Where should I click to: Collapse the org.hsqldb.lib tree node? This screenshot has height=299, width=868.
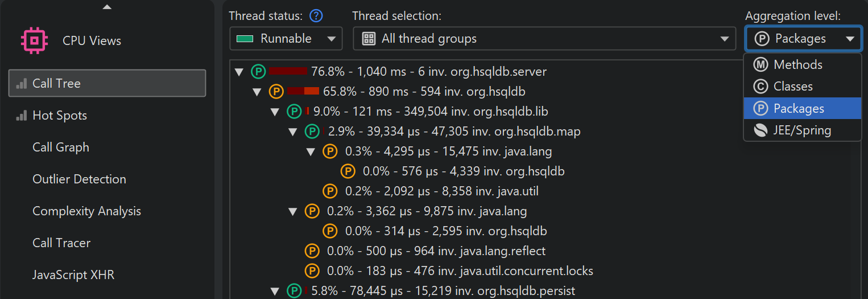point(275,112)
